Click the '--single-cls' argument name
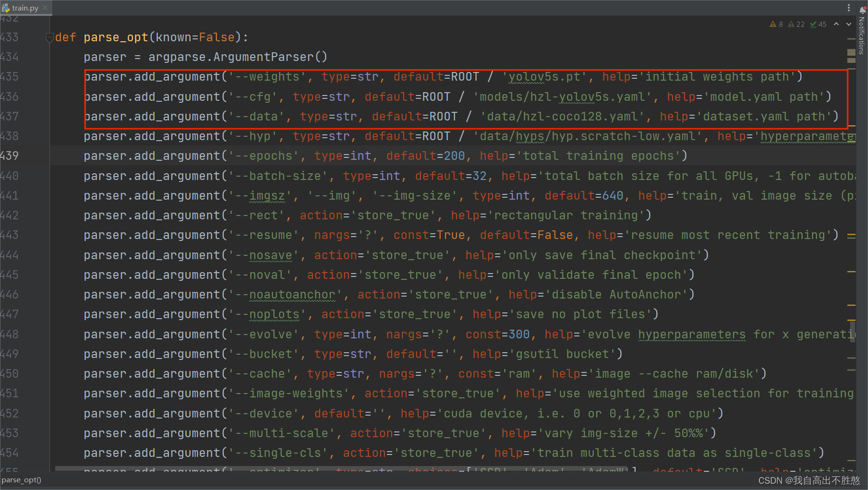Screen dimensions: 868x490 pos(278,453)
